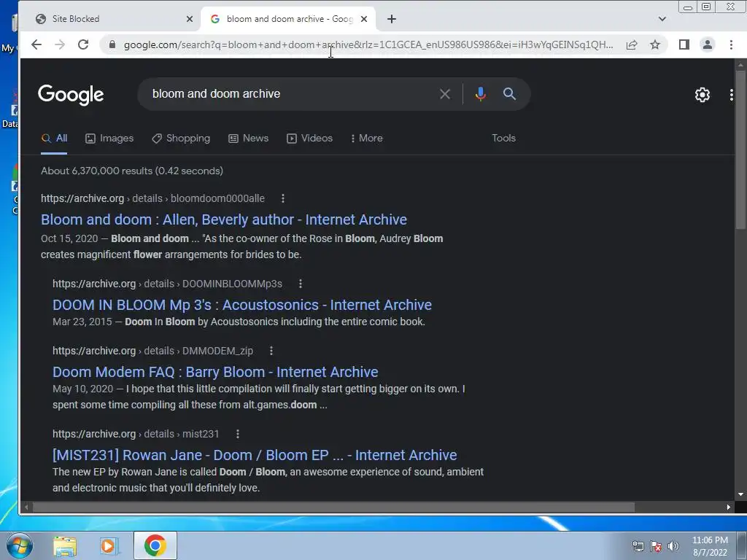
Task: Reload the current page
Action: pos(83,44)
